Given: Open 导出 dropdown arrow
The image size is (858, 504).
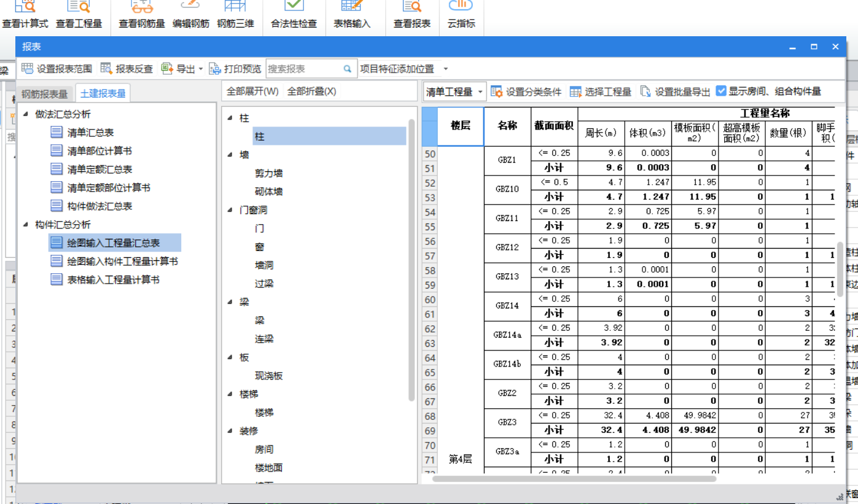Looking at the screenshot, I should 200,69.
